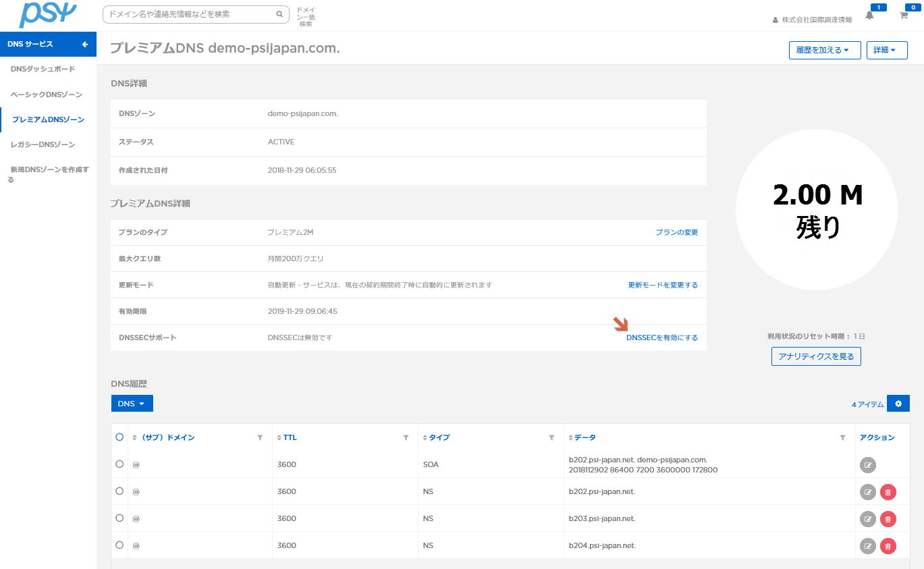
Task: Click the 4 アイテム count
Action: point(867,405)
